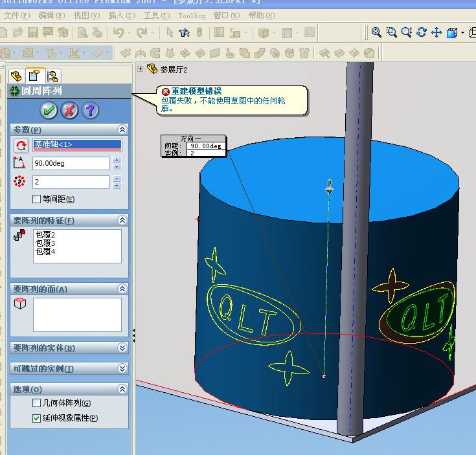Open the 视图(V) menu
Image resolution: width=476 pixels, height=455 pixels.
tap(87, 15)
